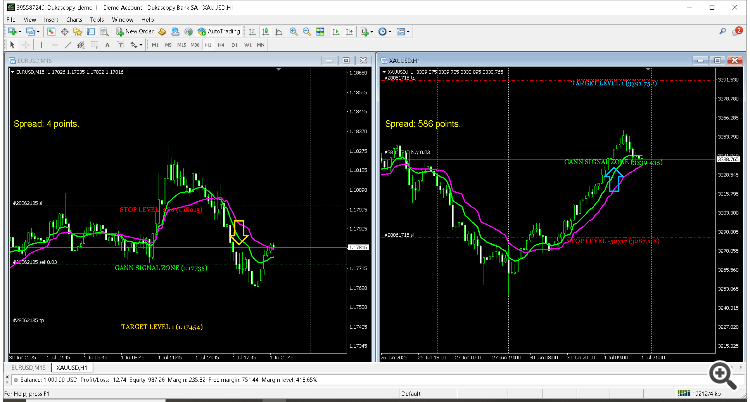Expand the Templates dropdown arrow
The height and width of the screenshot is (402, 750).
coord(408,32)
